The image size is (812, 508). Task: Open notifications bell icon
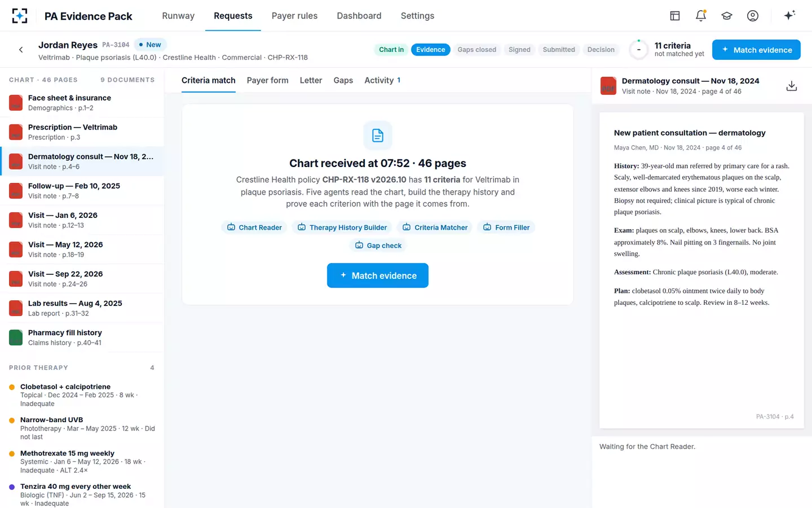(701, 16)
